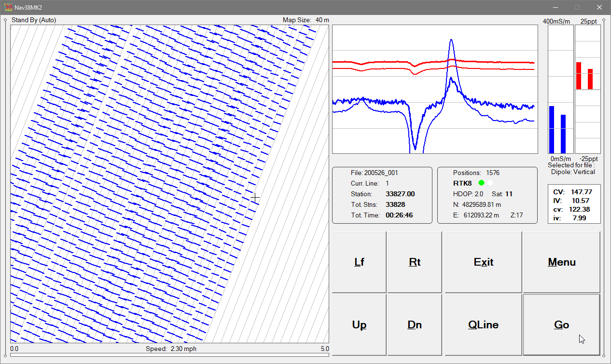This screenshot has width=611, height=364.
Task: Click the '400mS/m' scale label
Action: tap(556, 22)
